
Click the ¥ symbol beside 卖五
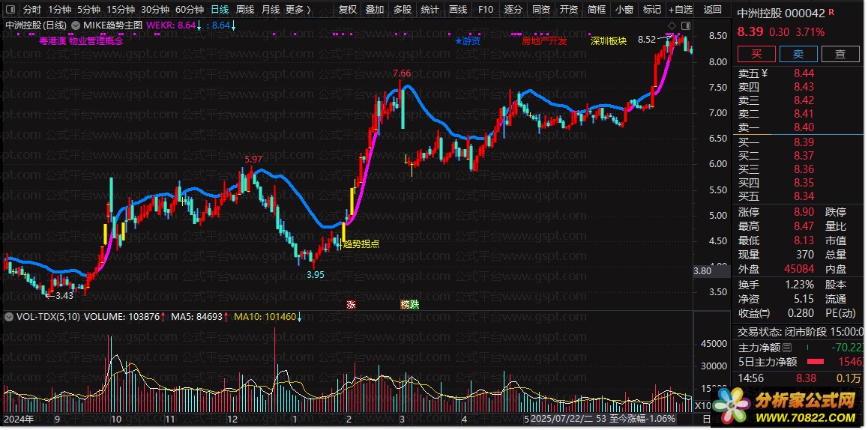click(x=765, y=73)
